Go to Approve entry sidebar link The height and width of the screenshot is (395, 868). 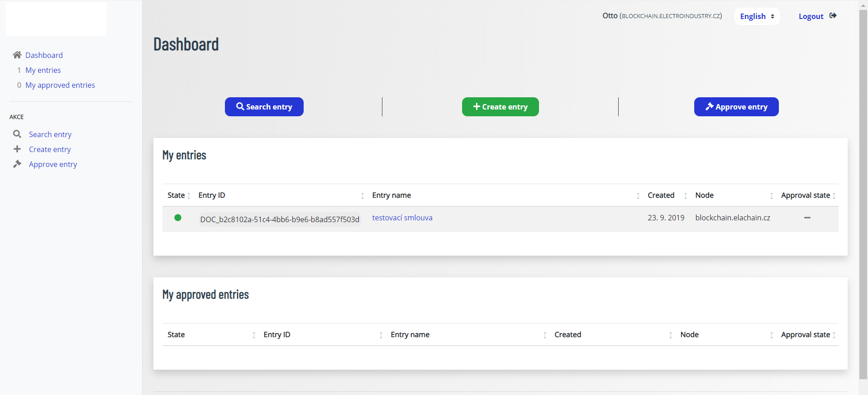coord(53,164)
